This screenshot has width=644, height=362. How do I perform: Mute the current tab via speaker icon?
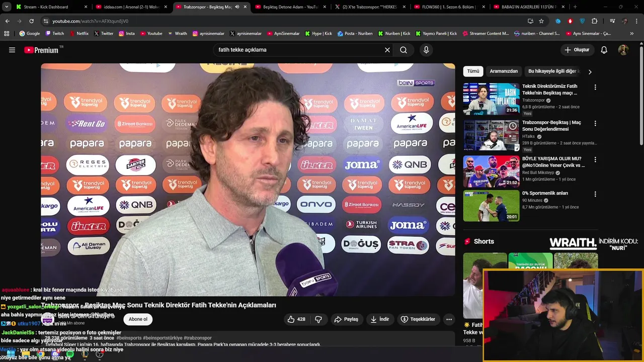click(x=237, y=7)
